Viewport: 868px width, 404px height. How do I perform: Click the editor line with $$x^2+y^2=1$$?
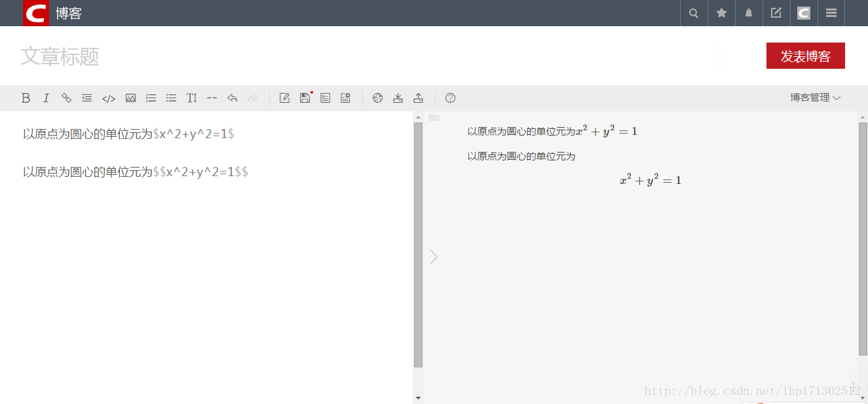click(x=136, y=172)
